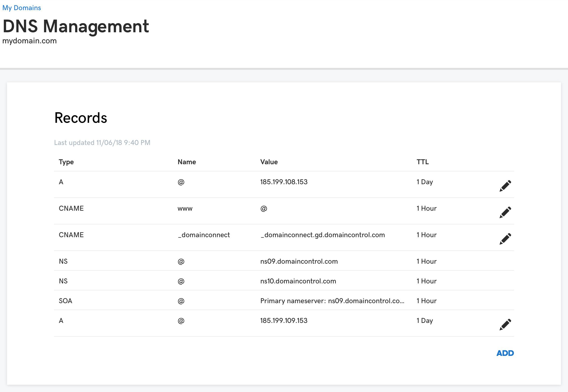Click 1 Hour TTL of _domainconnect row
This screenshot has width=568, height=392.
(x=427, y=235)
